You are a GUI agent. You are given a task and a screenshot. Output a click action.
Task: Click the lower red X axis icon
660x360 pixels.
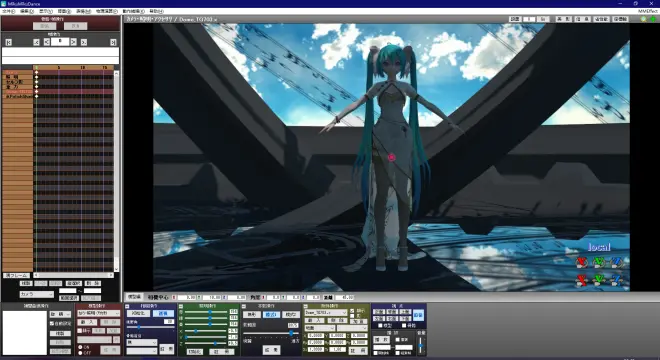tap(582, 280)
